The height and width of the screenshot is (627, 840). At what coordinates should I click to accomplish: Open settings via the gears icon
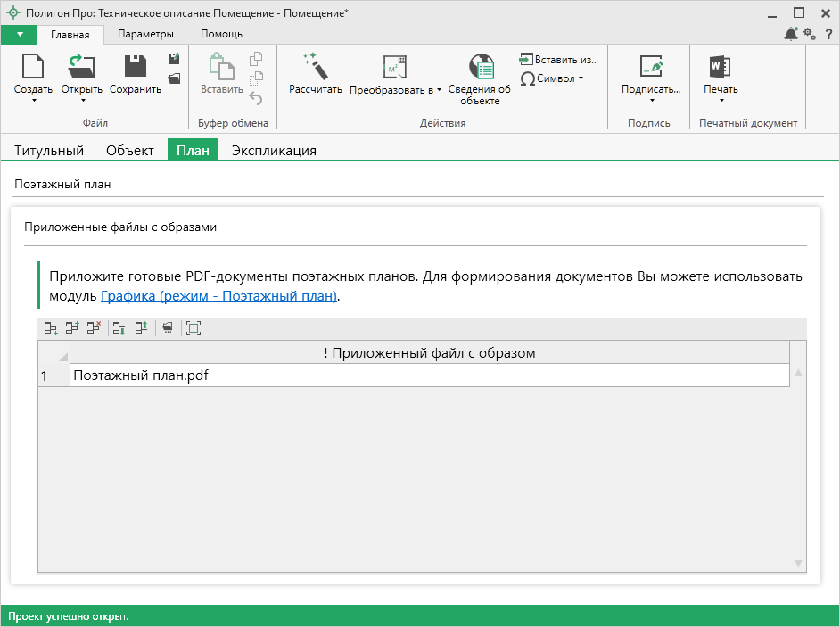810,34
